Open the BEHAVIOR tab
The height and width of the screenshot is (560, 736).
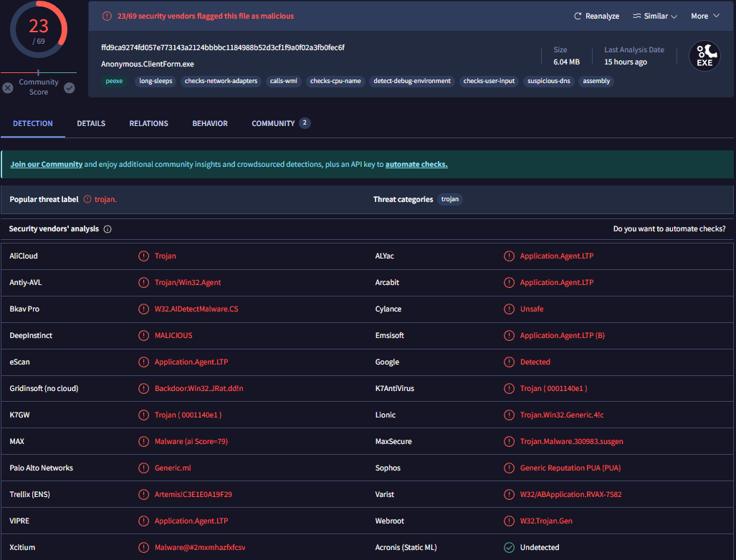coord(210,123)
